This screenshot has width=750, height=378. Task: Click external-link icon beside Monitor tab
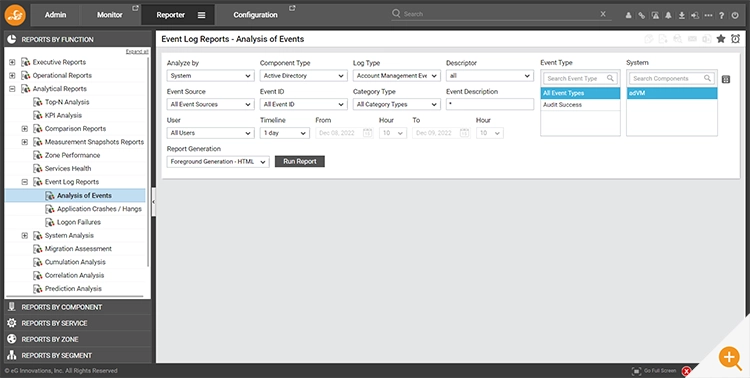coord(135,8)
